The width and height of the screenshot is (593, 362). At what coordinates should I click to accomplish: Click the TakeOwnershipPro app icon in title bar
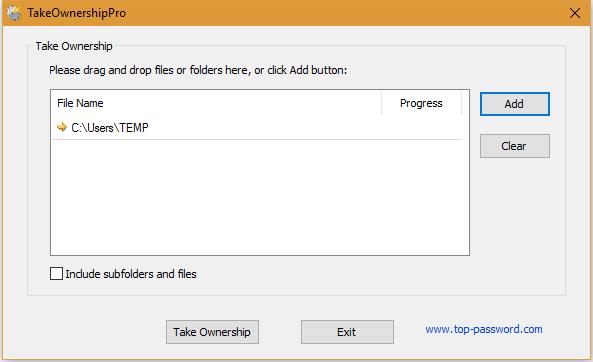click(14, 13)
